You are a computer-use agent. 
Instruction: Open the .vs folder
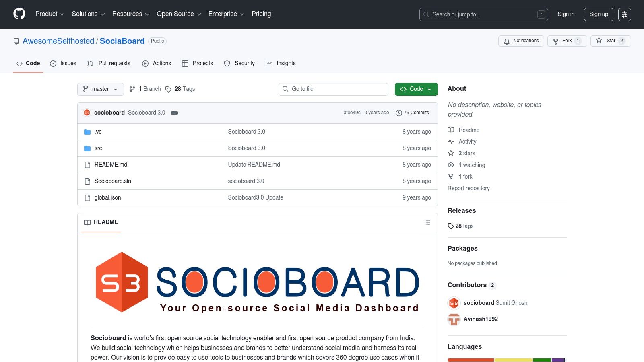(98, 132)
